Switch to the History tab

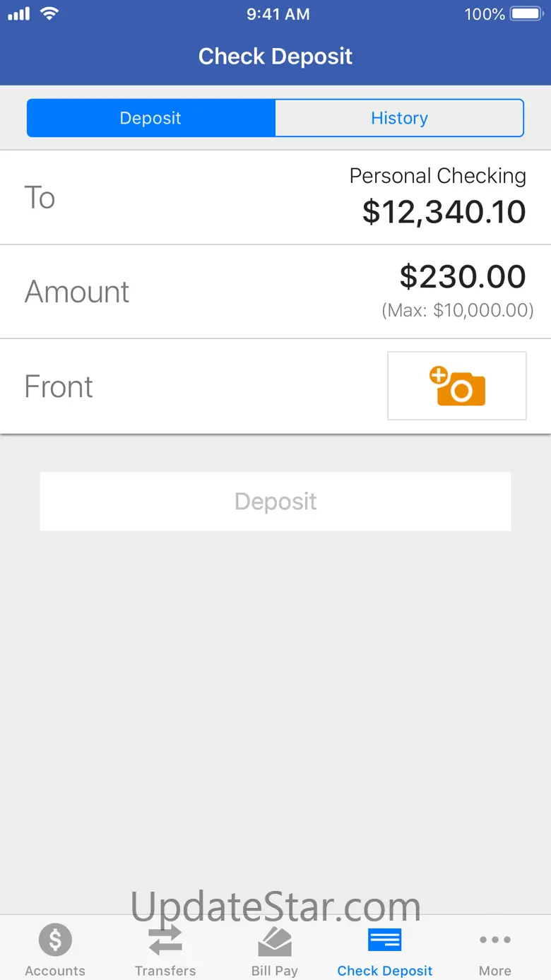[x=399, y=118]
